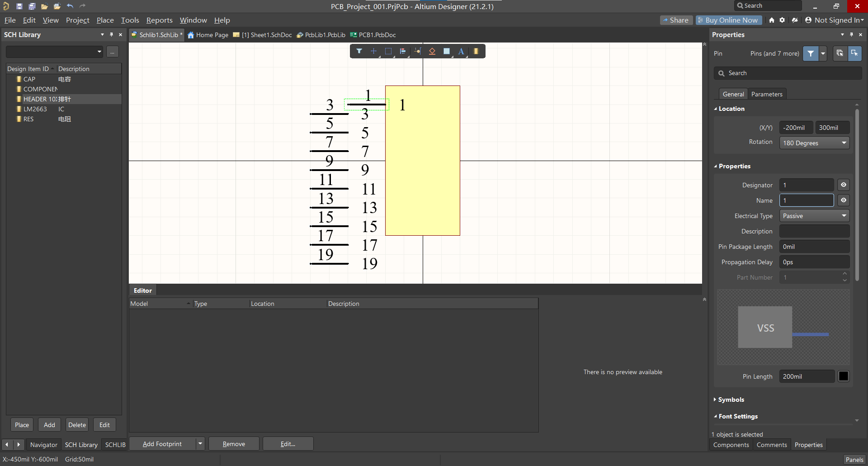Select LM2663 in the component list
The height and width of the screenshot is (466, 868).
[x=35, y=109]
